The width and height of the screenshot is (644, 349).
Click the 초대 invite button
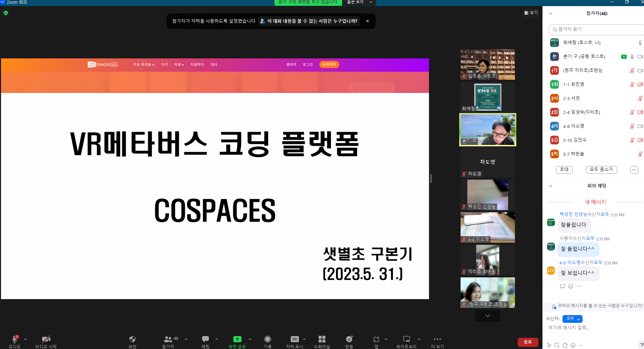(564, 170)
